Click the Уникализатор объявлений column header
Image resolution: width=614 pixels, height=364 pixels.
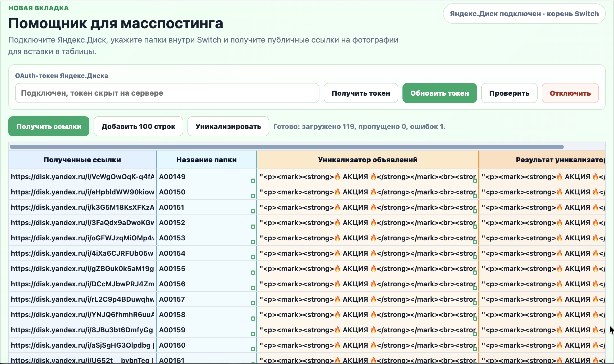click(x=368, y=160)
